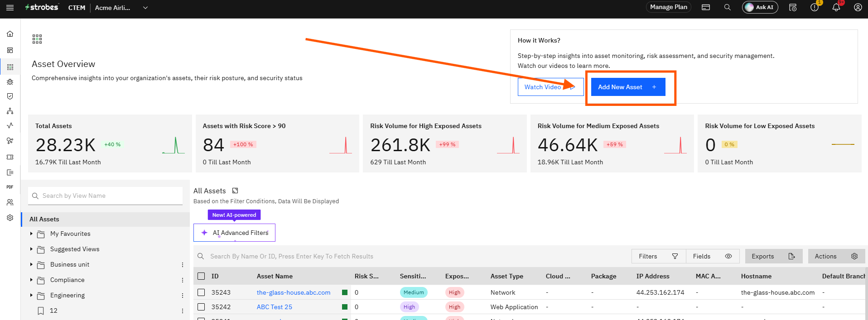868x320 pixels.
Task: Open three-dot menu for view 12
Action: click(x=183, y=311)
